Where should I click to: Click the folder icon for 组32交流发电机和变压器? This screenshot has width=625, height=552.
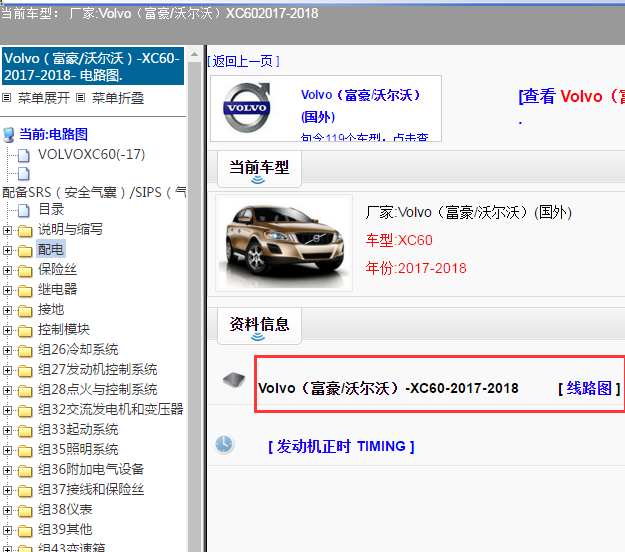coord(25,411)
